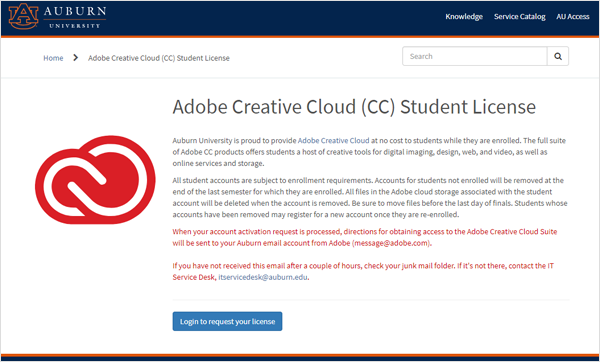This screenshot has height=362, width=600.
Task: Click the red text mentioning message@adobe.com
Action: coord(365,237)
